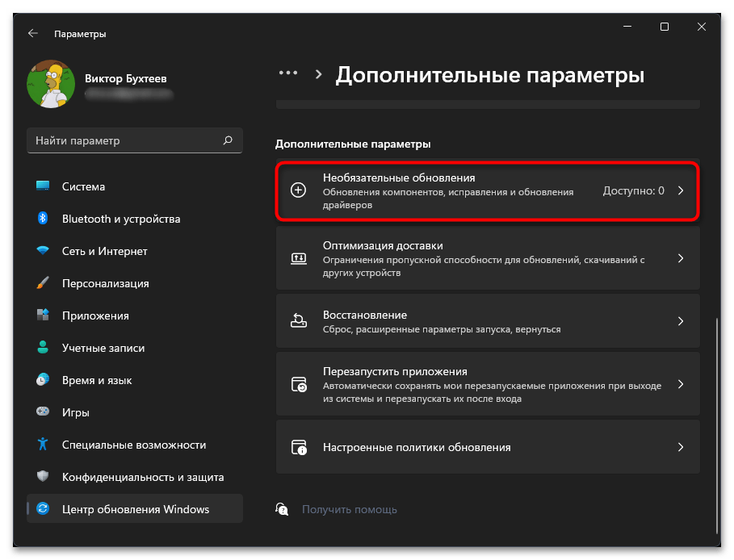Click the gamepad Игры icon

[x=43, y=412]
